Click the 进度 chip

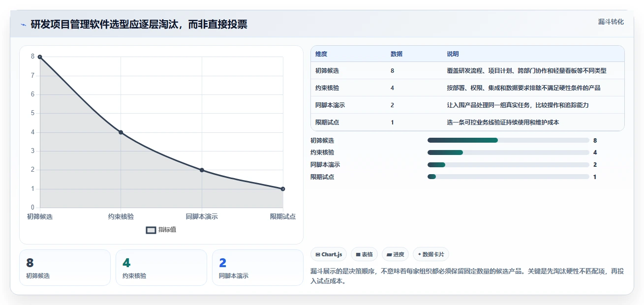[x=395, y=254]
